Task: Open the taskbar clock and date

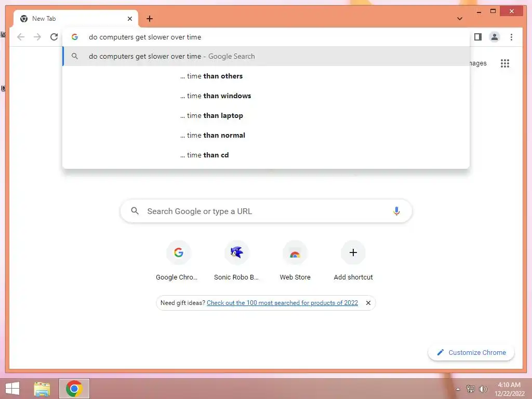Action: 509,389
